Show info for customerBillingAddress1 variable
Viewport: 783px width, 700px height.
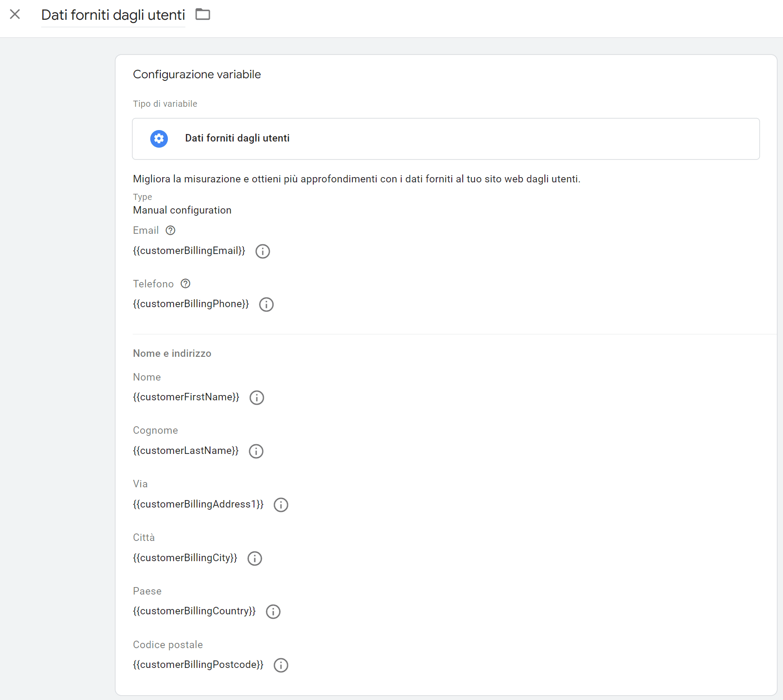[281, 505]
